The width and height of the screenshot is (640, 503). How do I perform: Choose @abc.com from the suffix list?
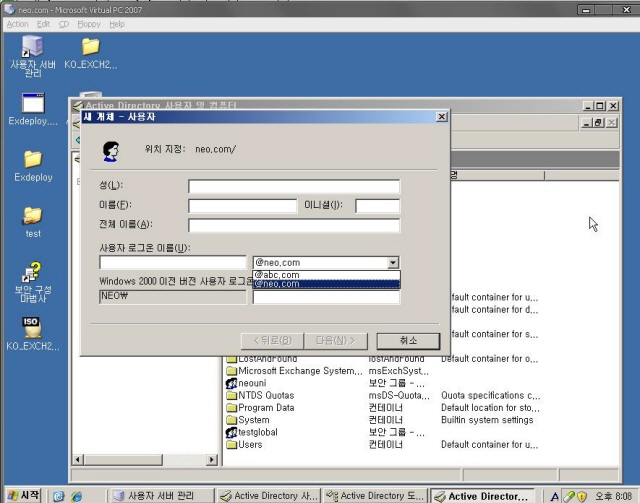click(x=326, y=275)
